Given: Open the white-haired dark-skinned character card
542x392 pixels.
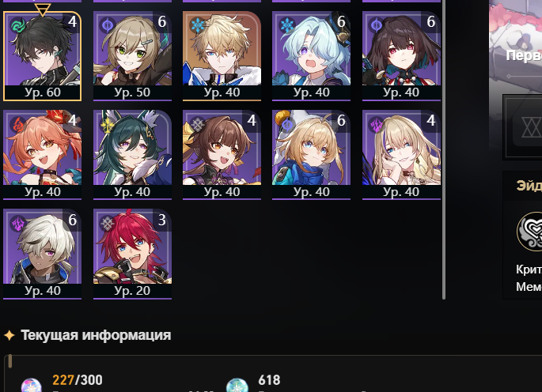Looking at the screenshot, I should click(42, 254).
